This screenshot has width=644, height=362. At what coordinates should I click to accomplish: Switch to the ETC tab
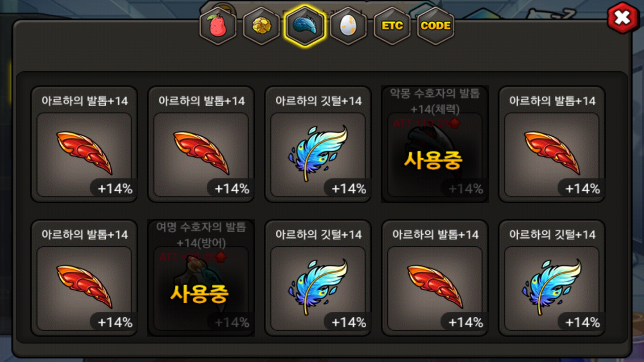392,26
